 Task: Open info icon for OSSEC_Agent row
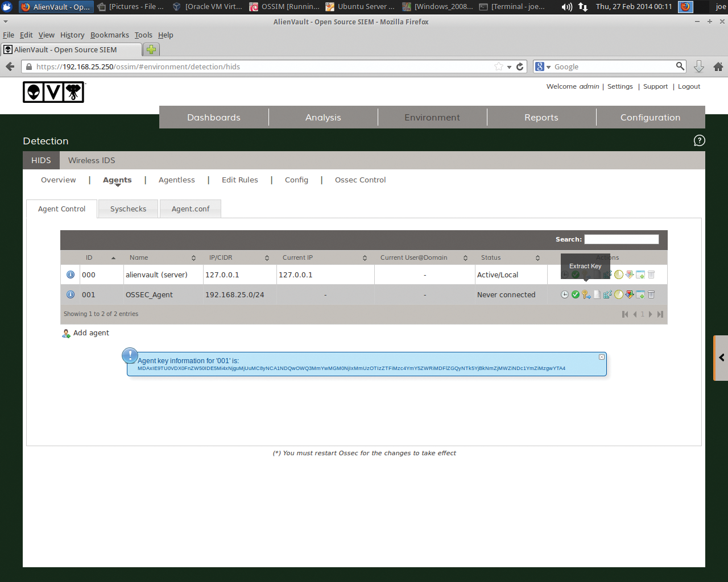tap(71, 294)
